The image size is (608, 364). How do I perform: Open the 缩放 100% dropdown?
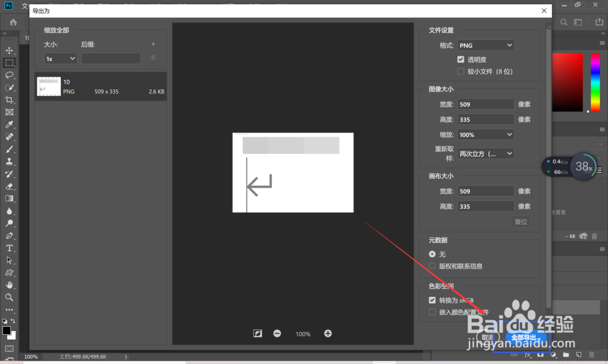click(x=485, y=134)
